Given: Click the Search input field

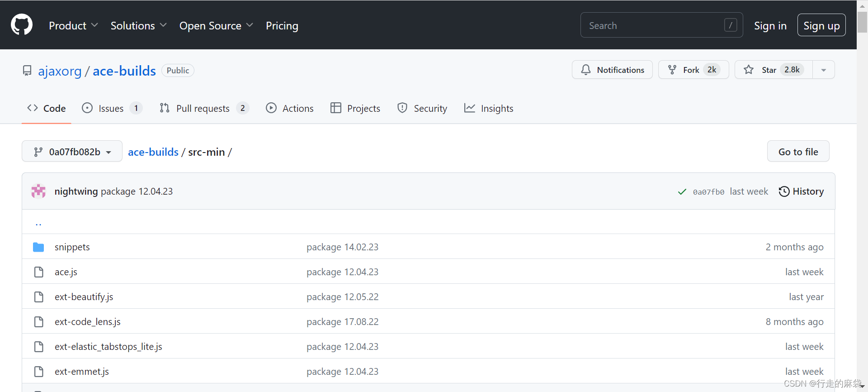Looking at the screenshot, I should [x=661, y=25].
